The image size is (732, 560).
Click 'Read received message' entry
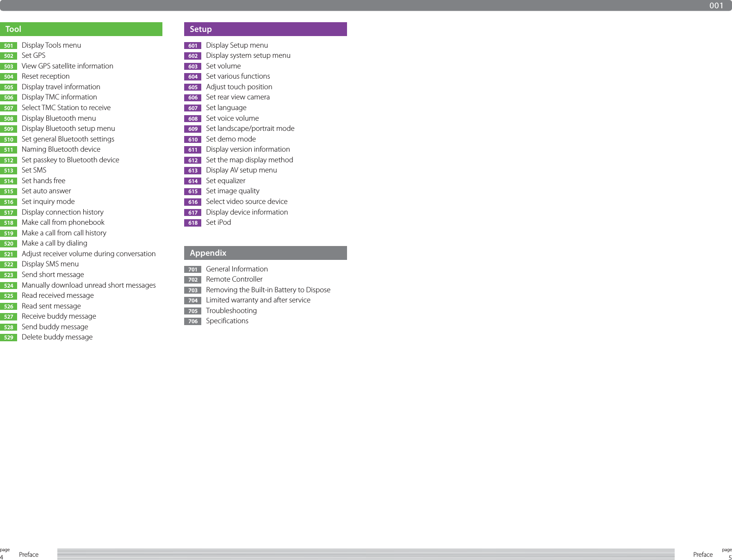click(x=58, y=295)
